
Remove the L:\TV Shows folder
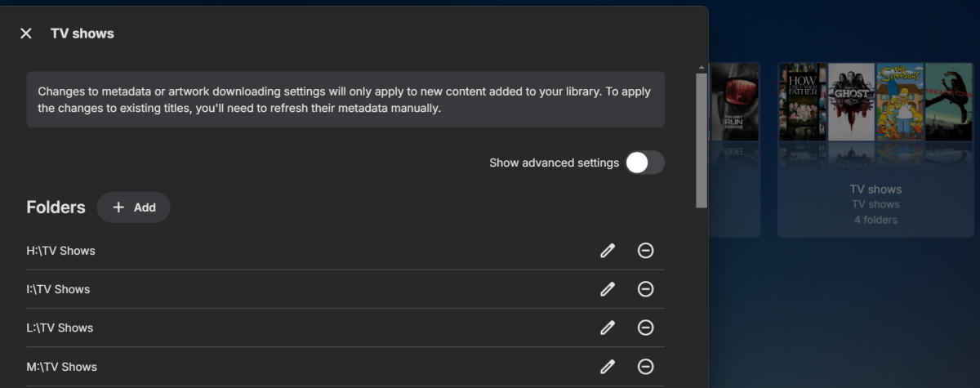[645, 328]
